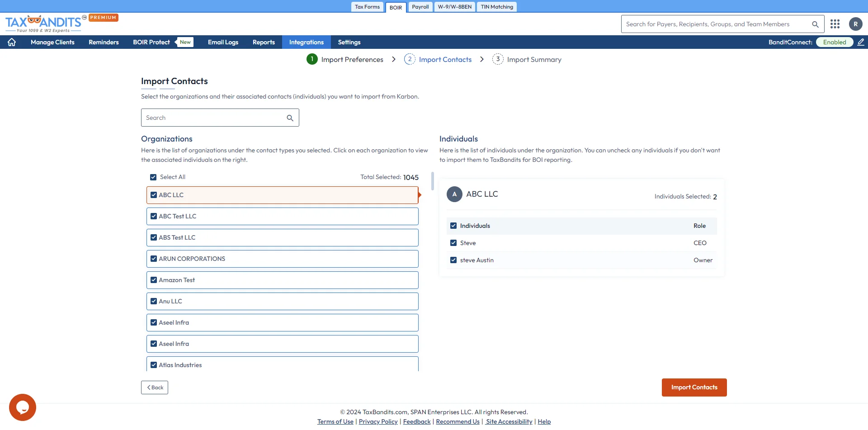Select the ABC Test LLC row

283,216
